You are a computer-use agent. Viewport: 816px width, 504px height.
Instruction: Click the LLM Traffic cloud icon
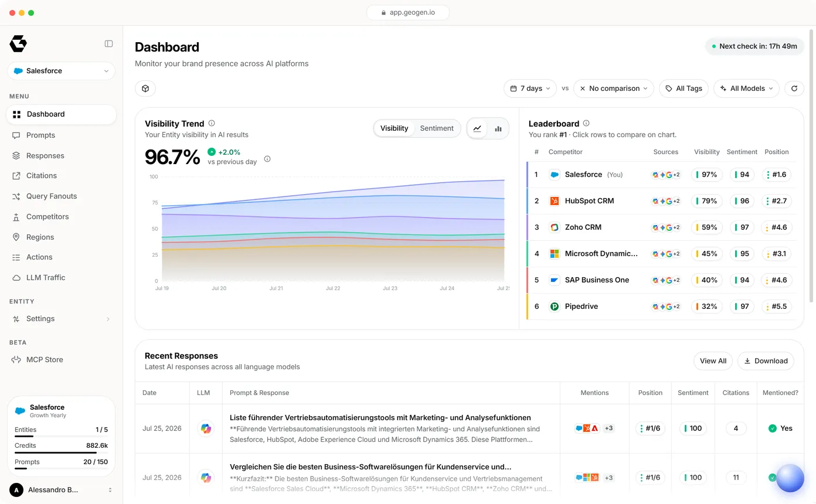[16, 278]
